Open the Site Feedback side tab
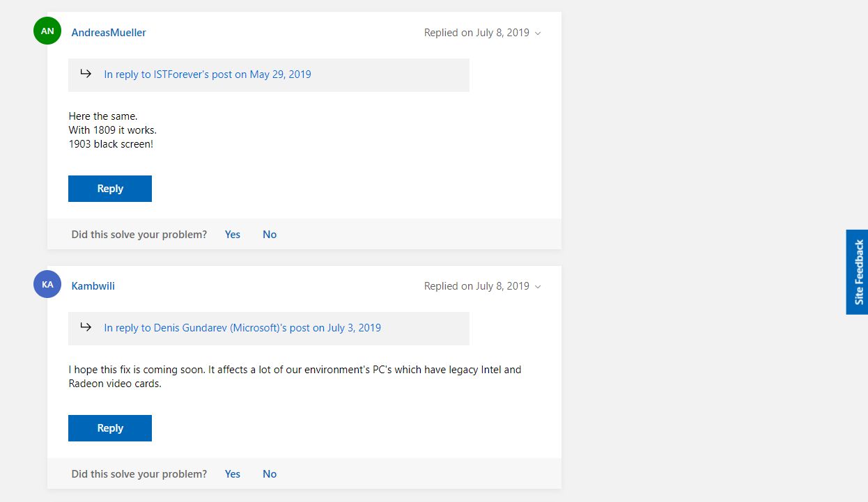This screenshot has height=502, width=868. (x=858, y=272)
